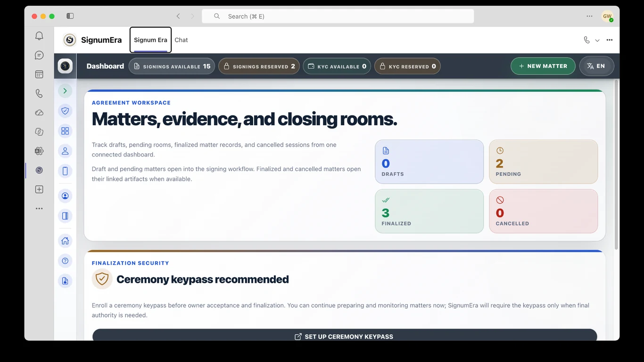Open SignumEra app icon in Teams rail
This screenshot has height=362, width=644.
click(x=39, y=170)
